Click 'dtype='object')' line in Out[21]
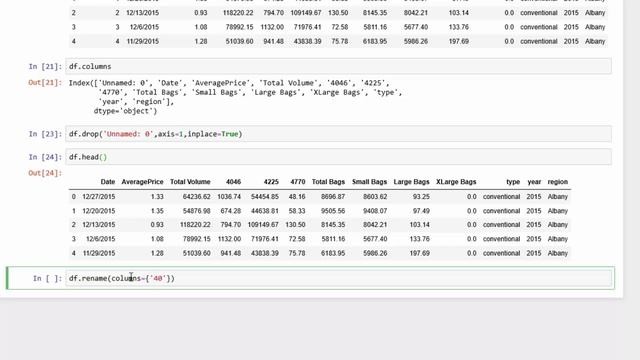 125,111
